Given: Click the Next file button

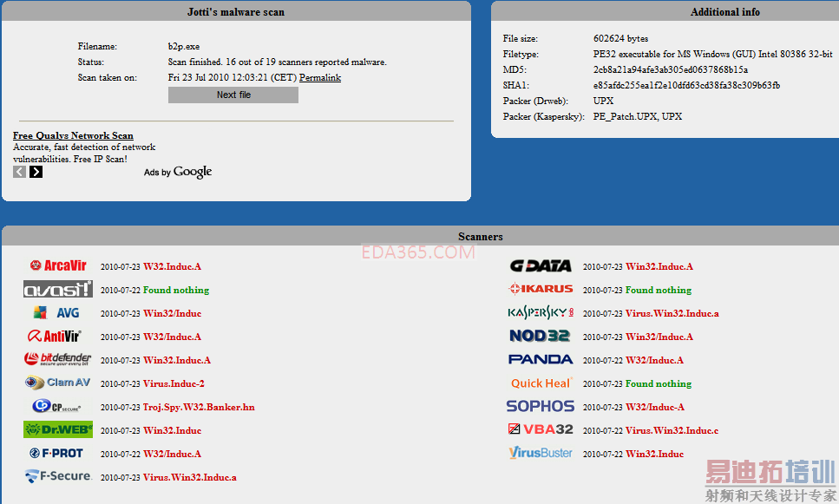Looking at the screenshot, I should click(x=233, y=95).
